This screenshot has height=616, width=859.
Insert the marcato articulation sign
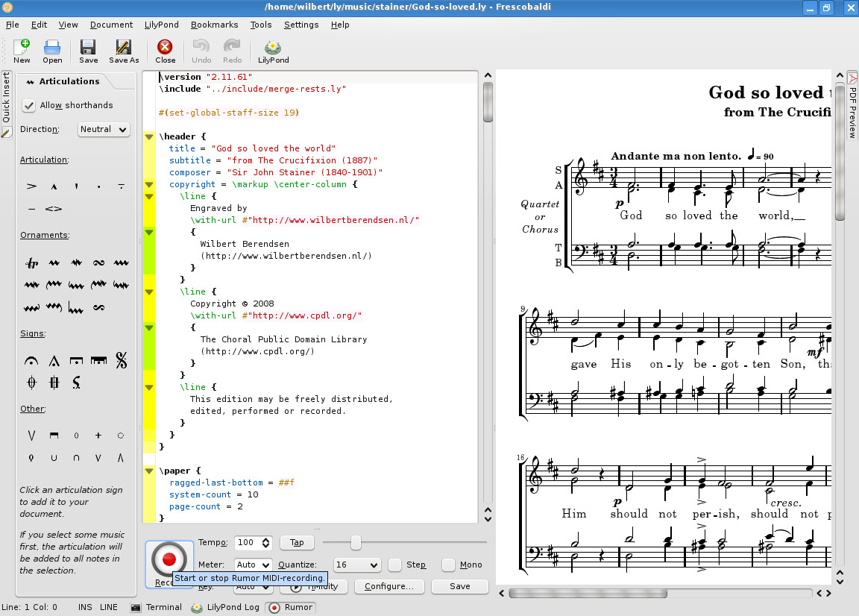pyautogui.click(x=54, y=186)
